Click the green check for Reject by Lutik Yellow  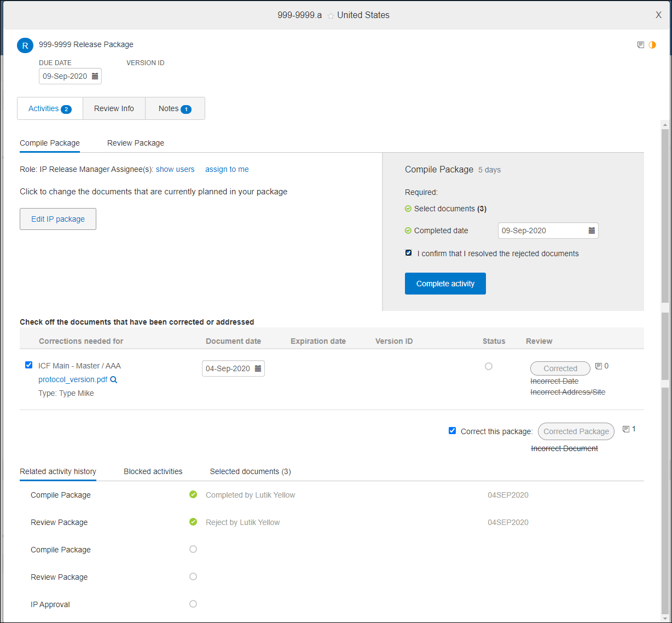(193, 522)
